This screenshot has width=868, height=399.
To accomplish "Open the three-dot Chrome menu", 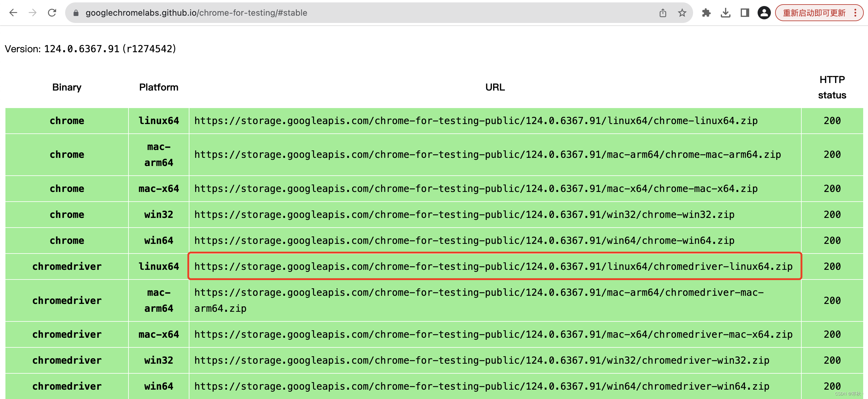I will pyautogui.click(x=855, y=13).
